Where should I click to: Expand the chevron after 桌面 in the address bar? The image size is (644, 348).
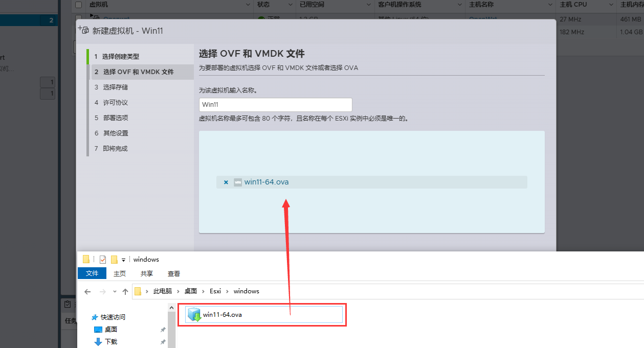pos(203,291)
